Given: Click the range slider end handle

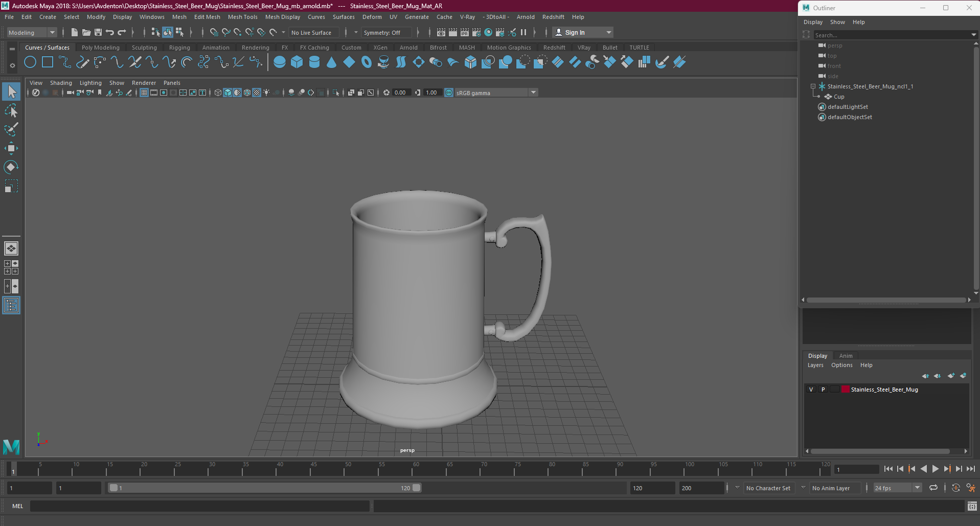Looking at the screenshot, I should tap(417, 488).
